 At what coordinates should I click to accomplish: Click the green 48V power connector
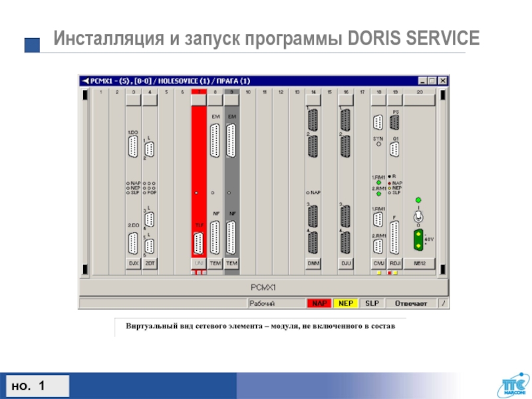click(x=418, y=240)
